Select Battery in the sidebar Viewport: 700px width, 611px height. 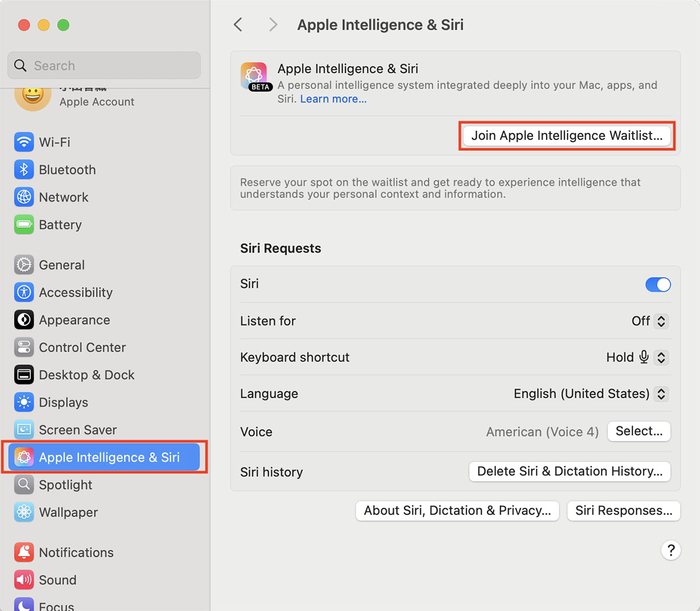coord(105,224)
